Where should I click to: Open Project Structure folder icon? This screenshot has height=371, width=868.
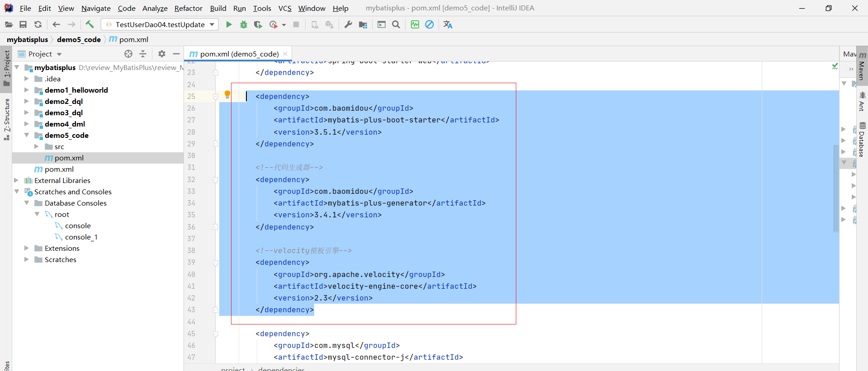363,24
